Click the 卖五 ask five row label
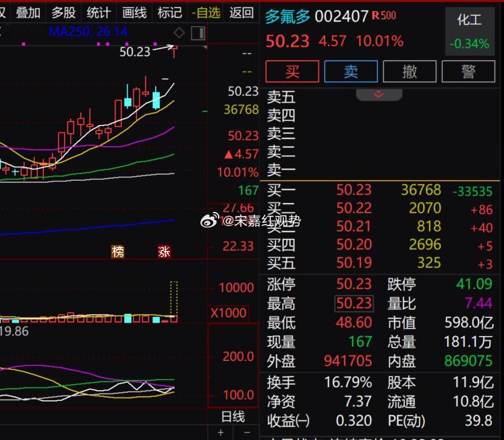Viewport: 504px width, 440px height. coord(281,97)
